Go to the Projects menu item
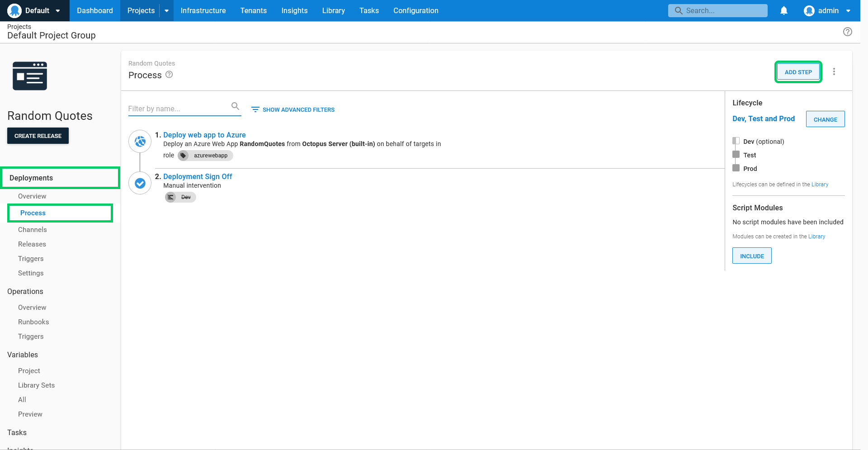Screen dimensions: 868x450 pos(141,10)
